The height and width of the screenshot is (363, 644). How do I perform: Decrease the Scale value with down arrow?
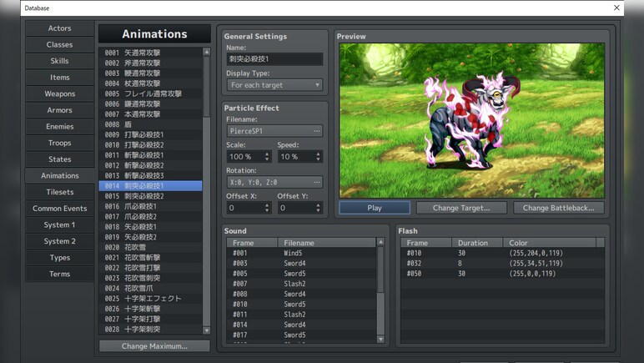tap(267, 159)
